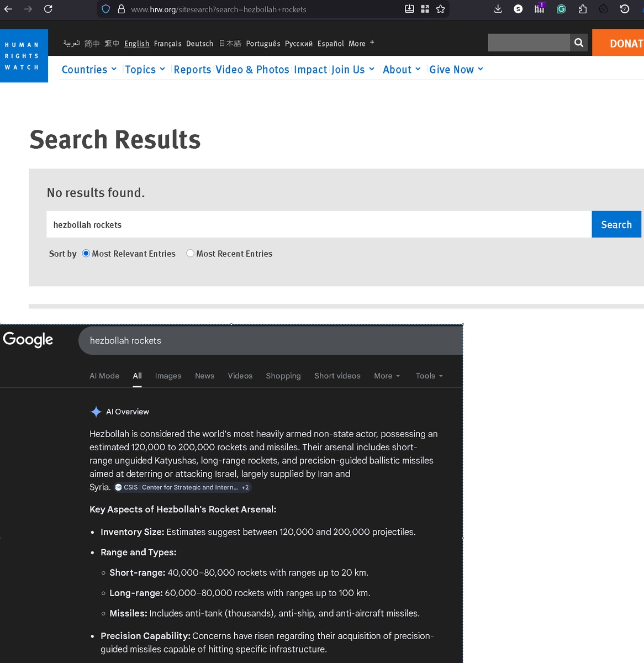Image resolution: width=644 pixels, height=663 pixels.
Task: Sort by Most Recent Entries
Action: pos(190,254)
